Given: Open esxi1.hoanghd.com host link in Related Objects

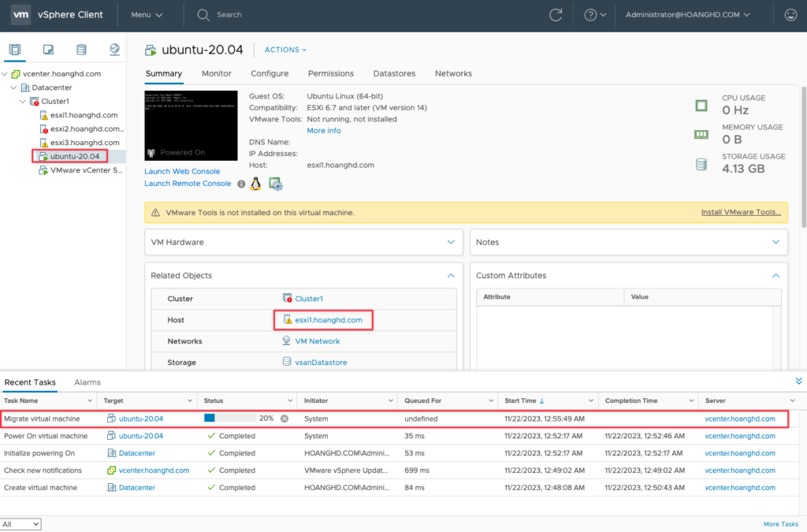Looking at the screenshot, I should [x=329, y=320].
